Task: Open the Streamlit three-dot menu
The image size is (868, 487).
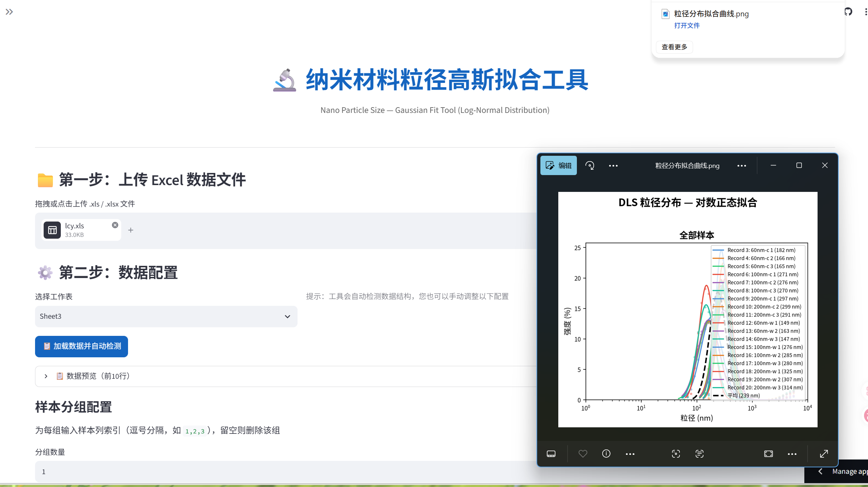Action: pyautogui.click(x=865, y=12)
